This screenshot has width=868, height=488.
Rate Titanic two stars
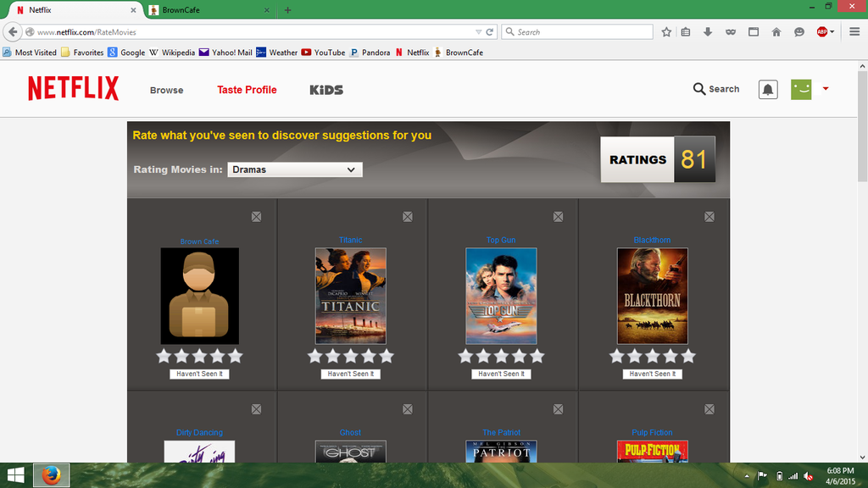coord(332,357)
